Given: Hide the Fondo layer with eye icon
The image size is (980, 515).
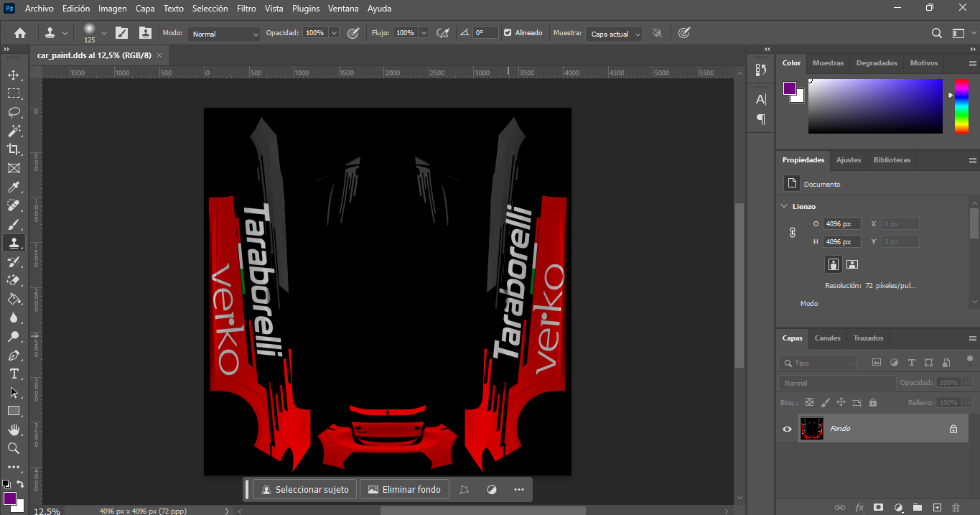Looking at the screenshot, I should 787,429.
